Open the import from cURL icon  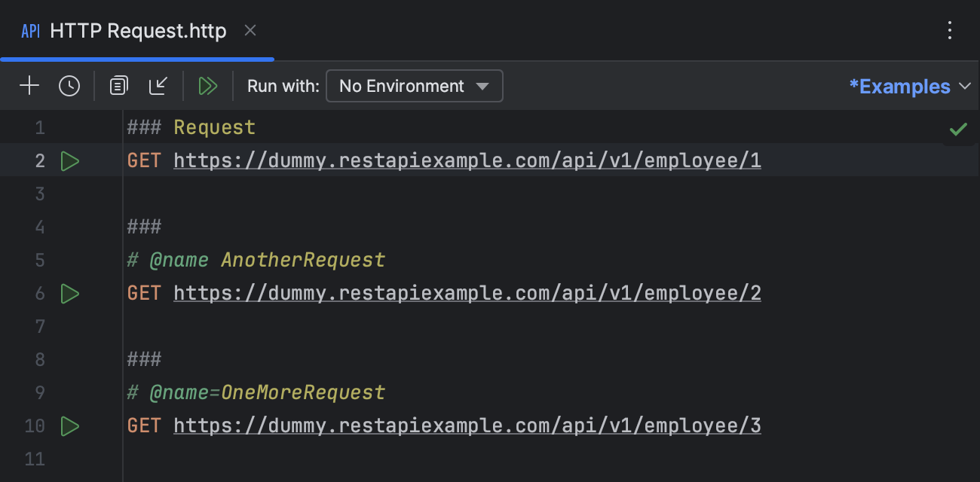coord(158,85)
